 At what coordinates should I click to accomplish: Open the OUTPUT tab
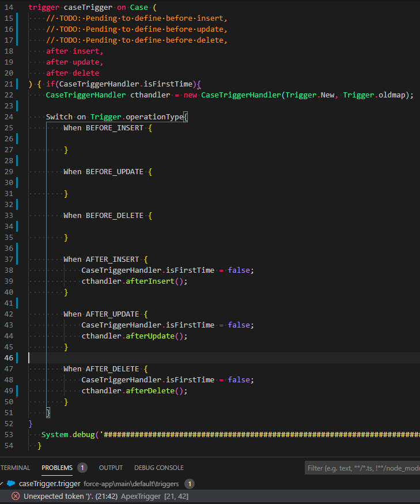click(111, 468)
